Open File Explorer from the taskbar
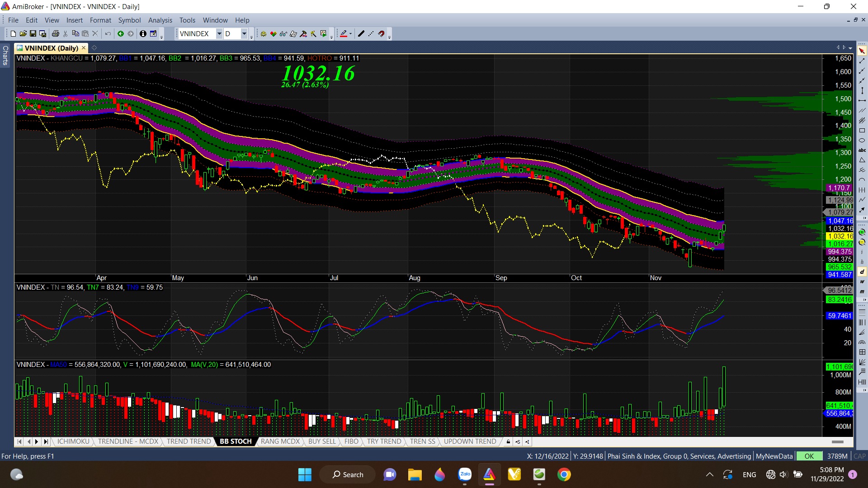The width and height of the screenshot is (868, 488). (x=415, y=474)
